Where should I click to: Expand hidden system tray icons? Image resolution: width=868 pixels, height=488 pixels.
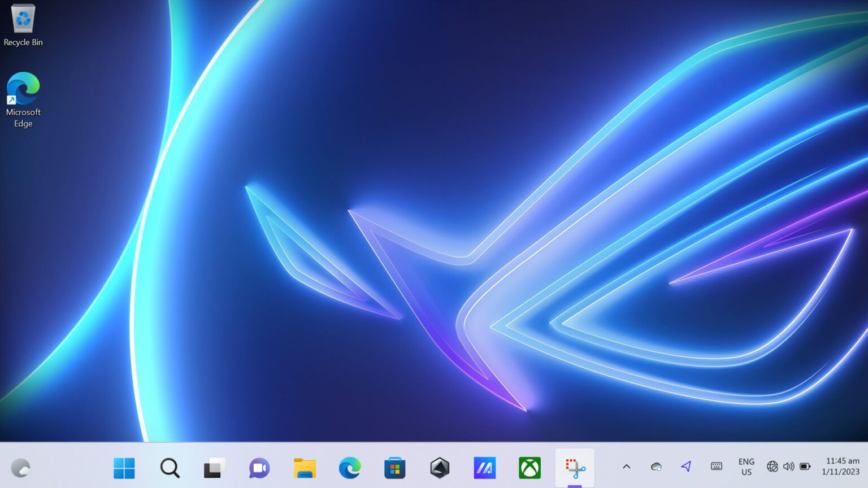[x=626, y=467]
